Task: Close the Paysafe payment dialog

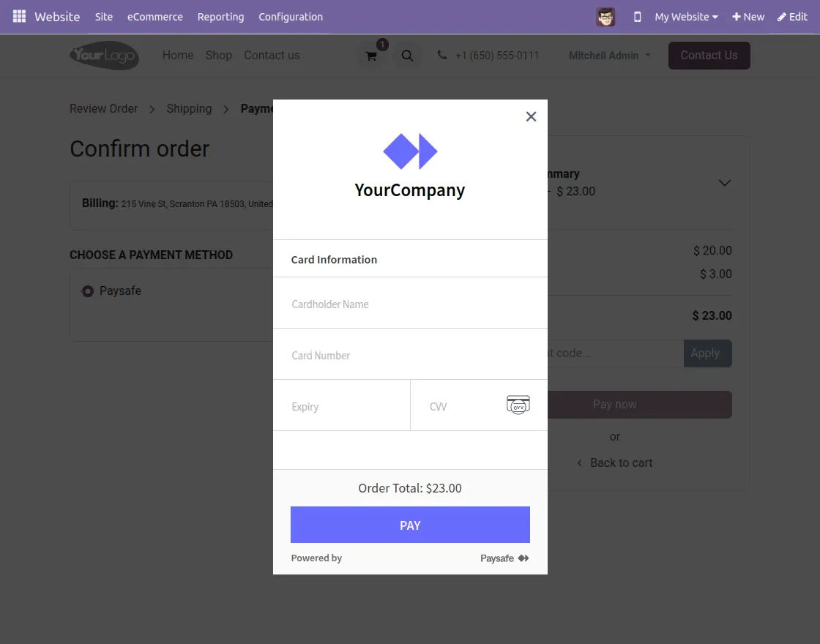Action: coord(531,116)
